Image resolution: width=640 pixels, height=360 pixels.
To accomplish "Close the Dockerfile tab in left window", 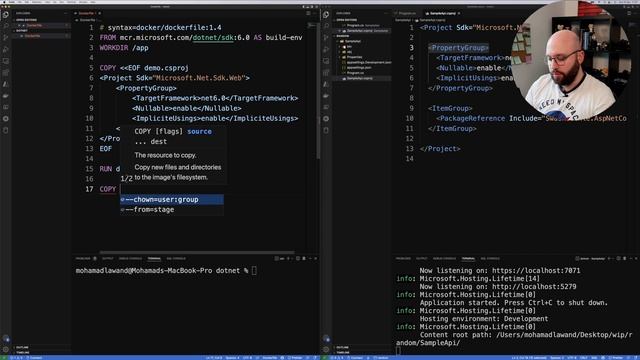I will (99, 13).
